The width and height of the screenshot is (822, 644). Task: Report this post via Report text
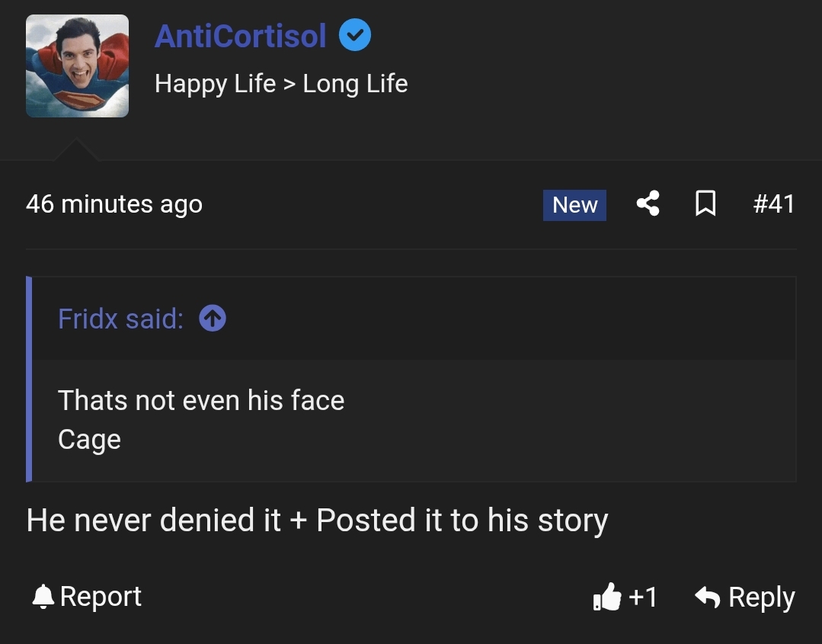101,596
